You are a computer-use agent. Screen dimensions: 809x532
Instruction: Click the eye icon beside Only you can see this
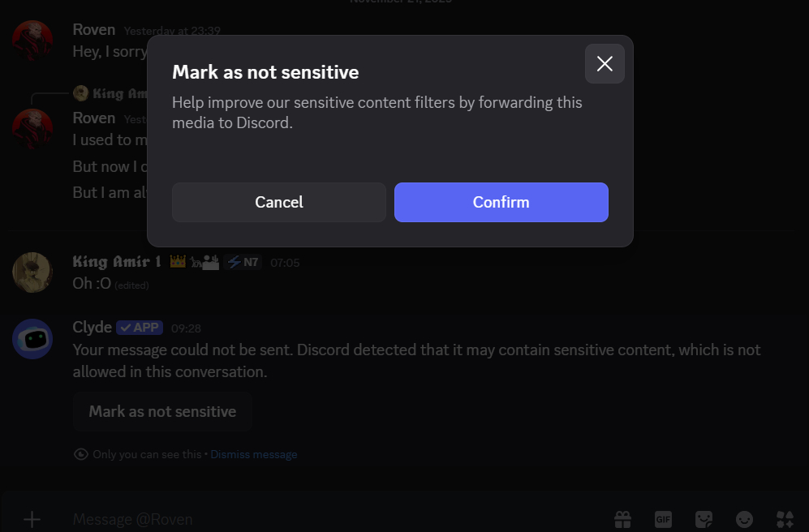click(80, 454)
